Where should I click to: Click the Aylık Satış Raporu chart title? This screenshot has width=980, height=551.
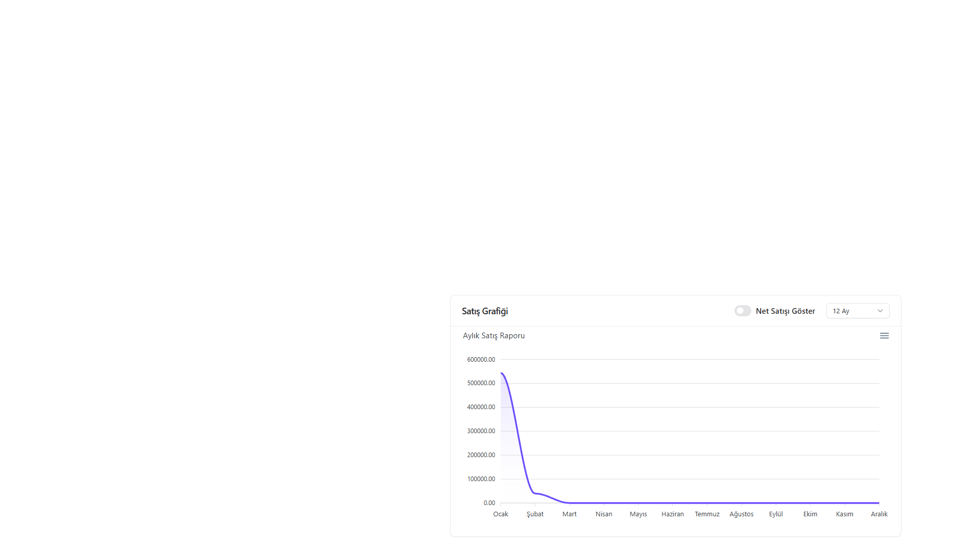[x=494, y=336]
